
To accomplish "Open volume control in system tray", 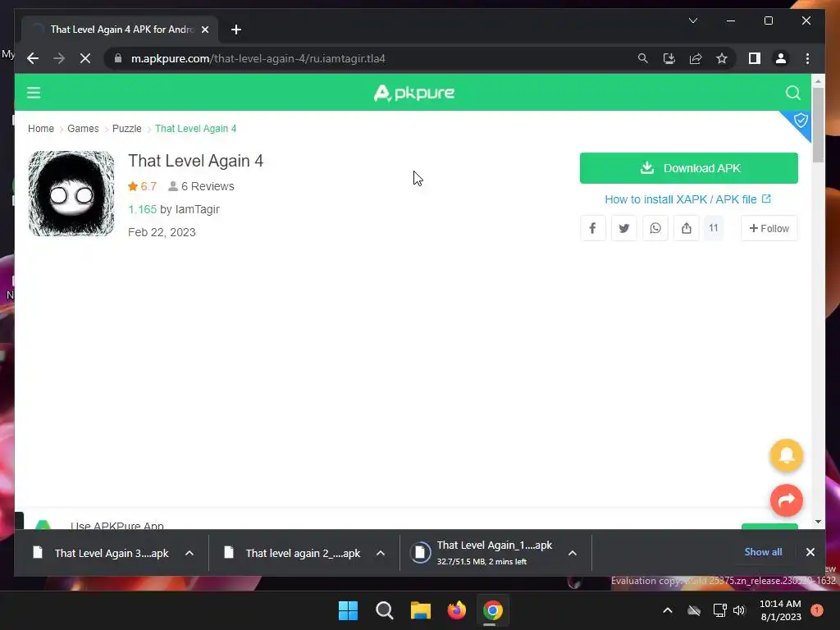I will (x=739, y=610).
